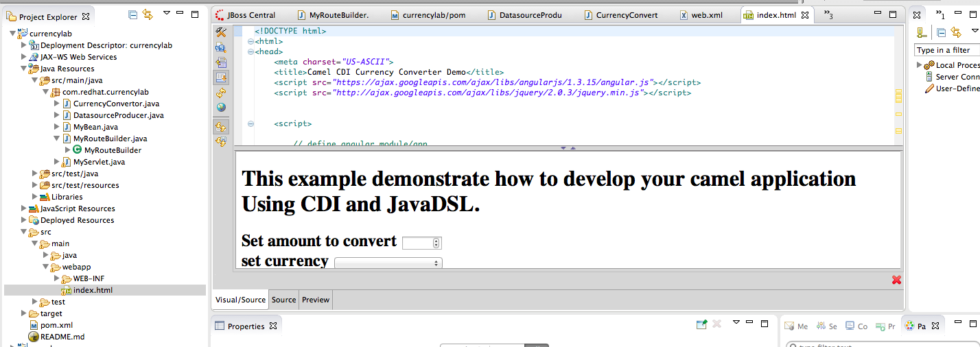
Task: Collapse the Java Resources node
Action: 24,69
